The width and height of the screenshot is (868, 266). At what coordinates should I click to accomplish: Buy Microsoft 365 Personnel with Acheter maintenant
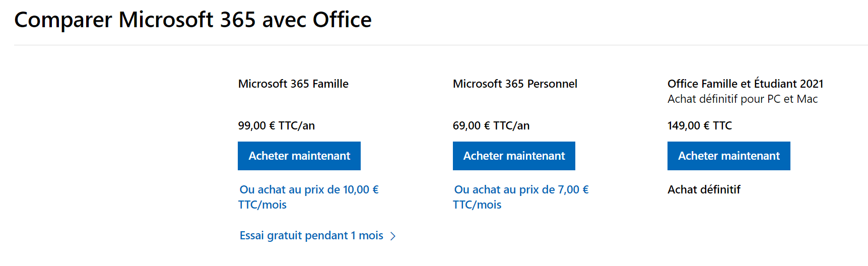pos(514,156)
